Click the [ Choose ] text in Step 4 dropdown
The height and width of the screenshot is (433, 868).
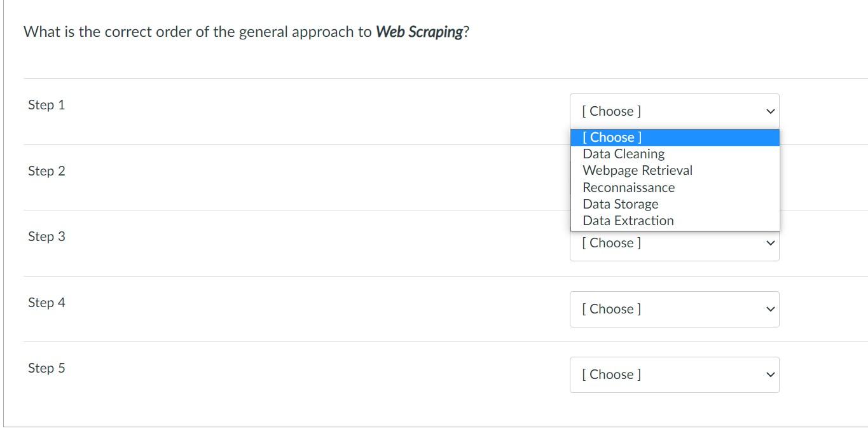pyautogui.click(x=611, y=309)
